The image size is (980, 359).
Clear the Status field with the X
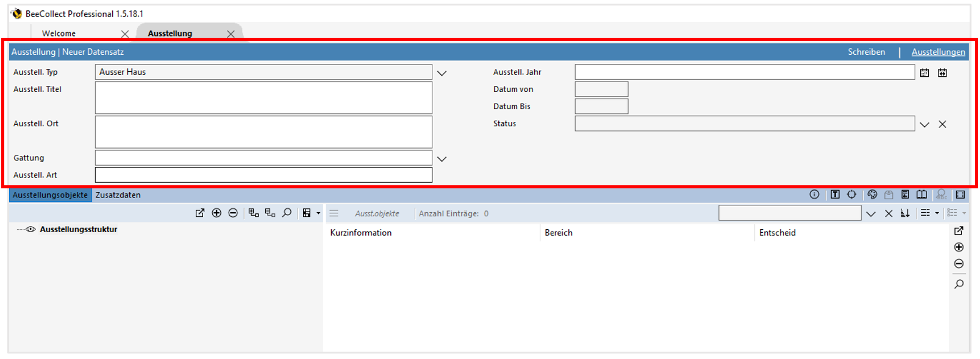(x=942, y=124)
